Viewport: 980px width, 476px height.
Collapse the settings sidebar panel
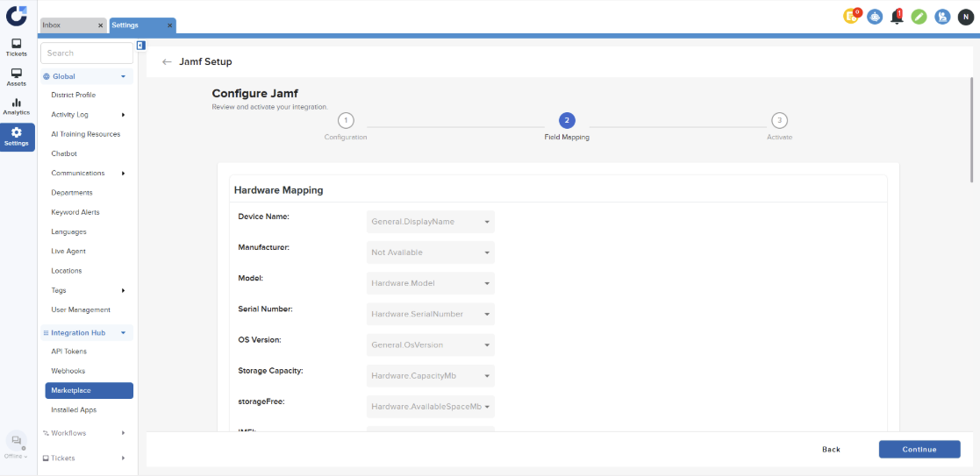(140, 46)
